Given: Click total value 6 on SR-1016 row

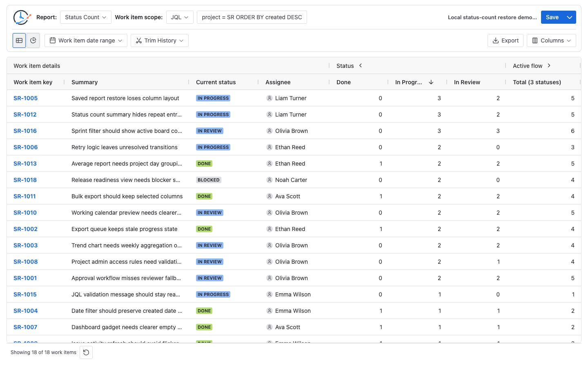Looking at the screenshot, I should coord(572,131).
